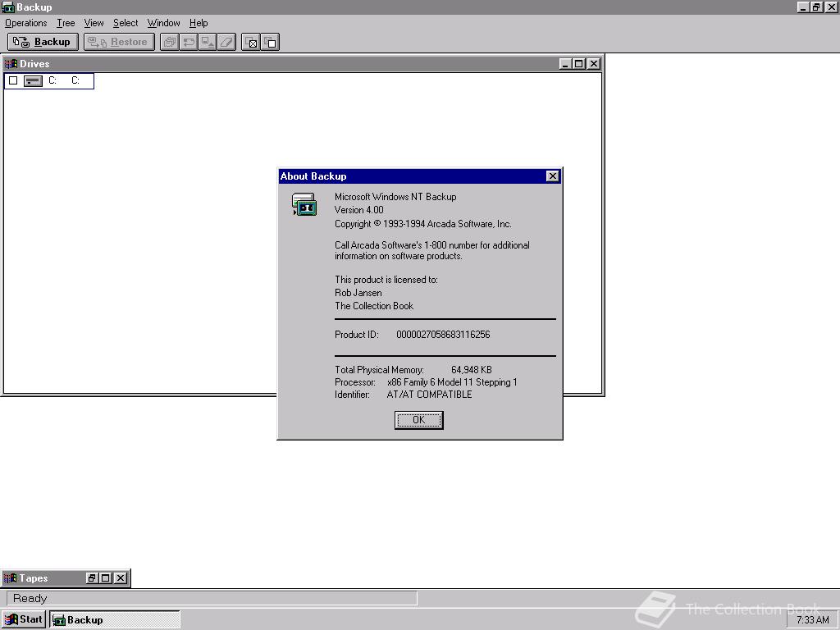Screen dimensions: 840x630
Task: Click the C: drive icon in Drives
Action: click(x=33, y=81)
